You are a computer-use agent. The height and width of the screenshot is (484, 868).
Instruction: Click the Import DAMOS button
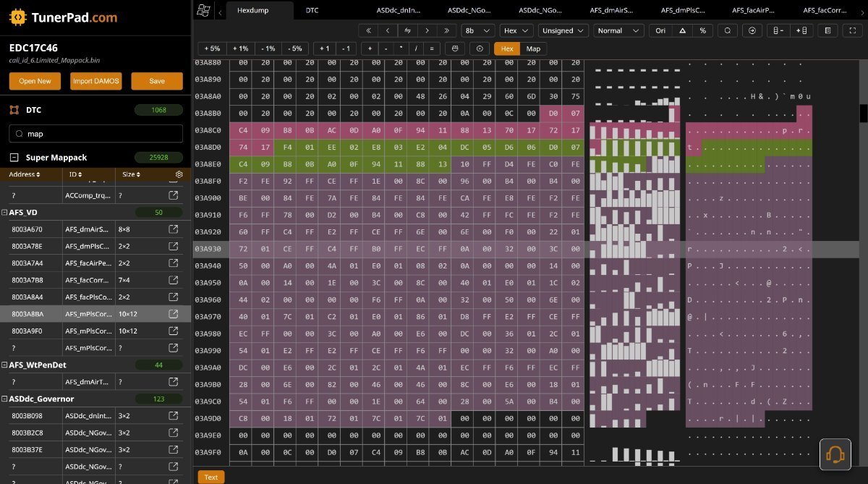tap(96, 81)
